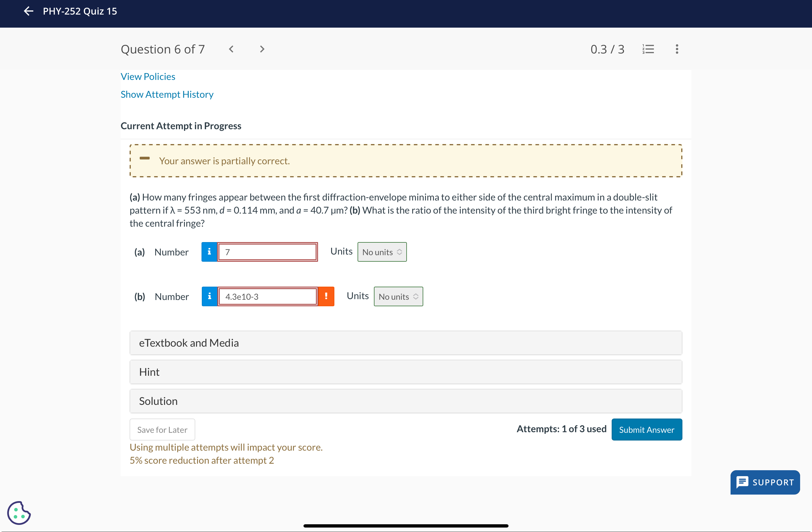
Task: Open the three-dot more options menu
Action: pyautogui.click(x=677, y=49)
